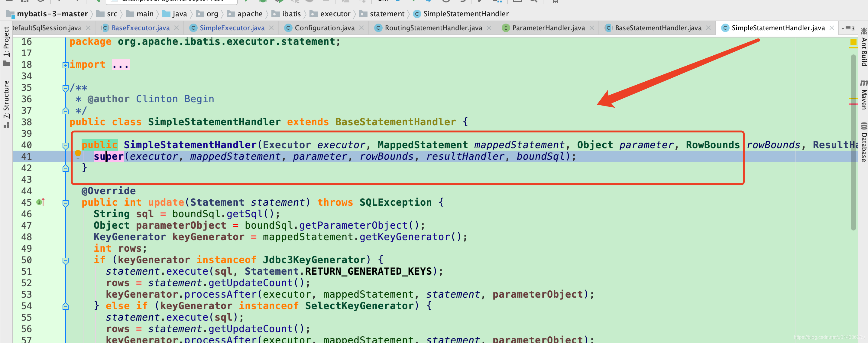Click SelectKeyGenerator on line 54
The width and height of the screenshot is (868, 343).
pos(359,306)
